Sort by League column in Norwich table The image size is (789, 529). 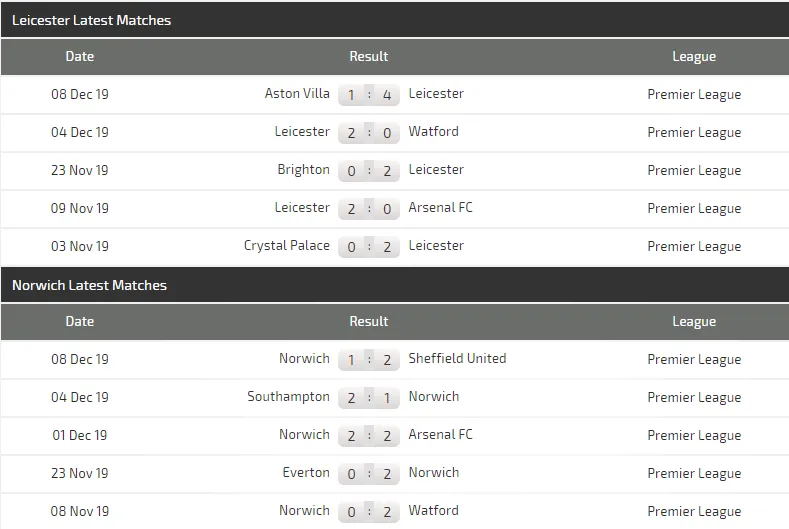pyautogui.click(x=694, y=322)
